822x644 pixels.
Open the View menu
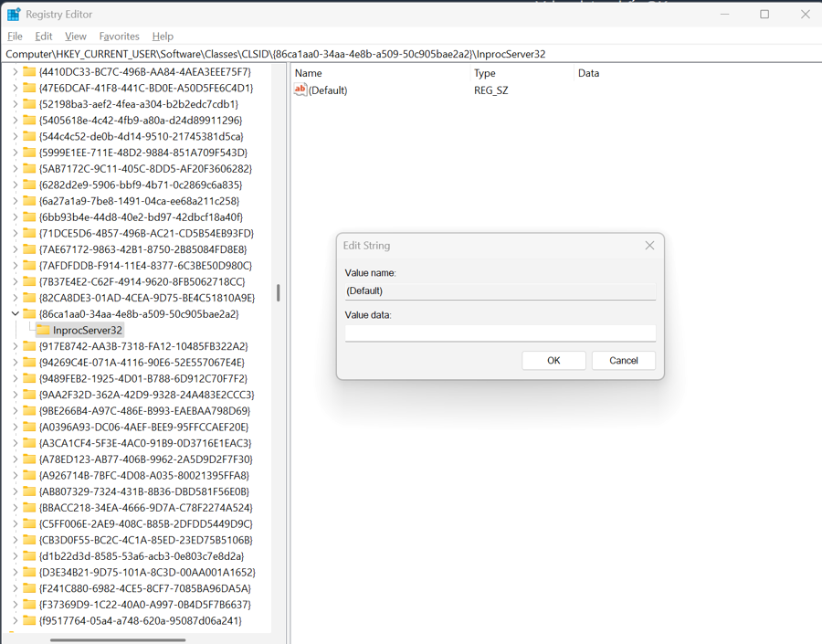tap(76, 37)
